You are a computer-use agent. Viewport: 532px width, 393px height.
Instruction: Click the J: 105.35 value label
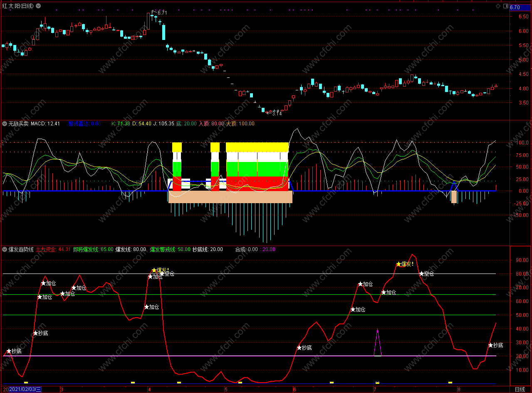point(163,124)
